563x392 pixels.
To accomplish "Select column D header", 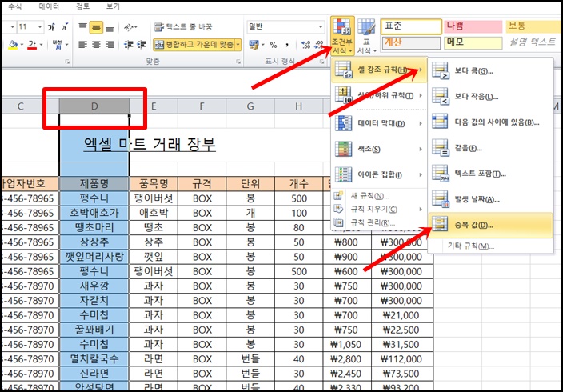I will [x=94, y=106].
